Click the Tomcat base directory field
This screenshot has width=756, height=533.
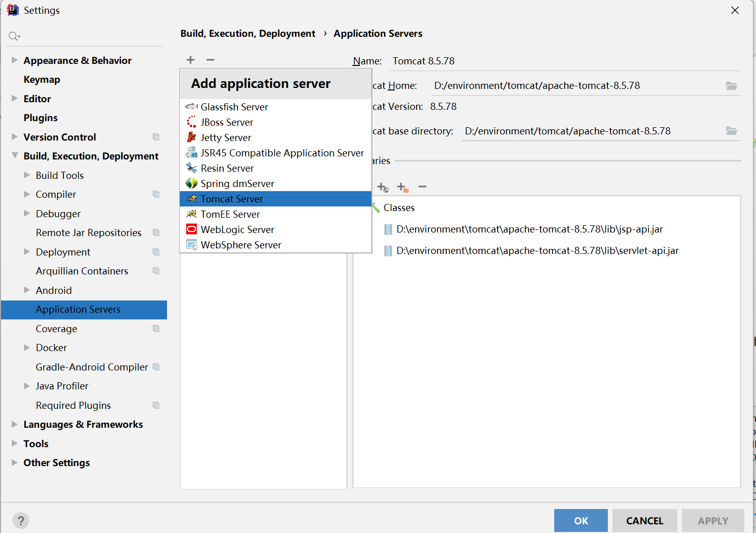tap(593, 131)
